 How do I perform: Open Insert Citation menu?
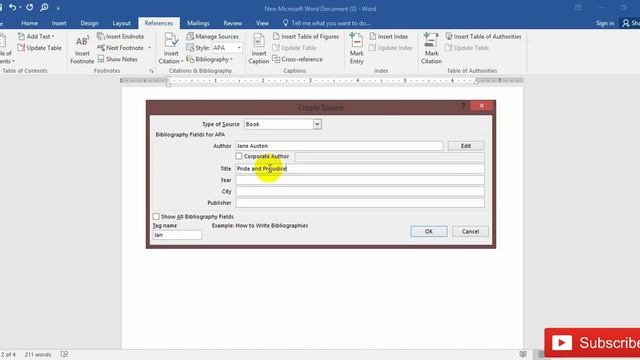point(171,49)
